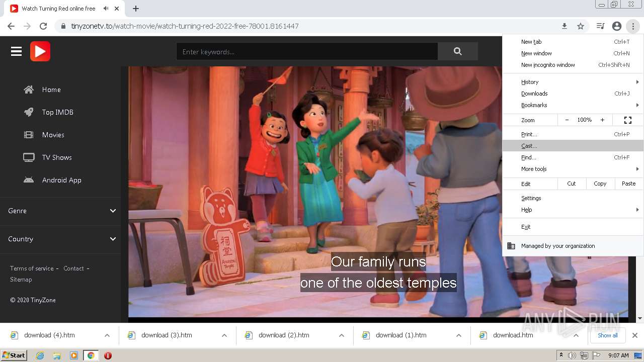Expand the More tools submenu
The image size is (644, 362).
pyautogui.click(x=573, y=169)
